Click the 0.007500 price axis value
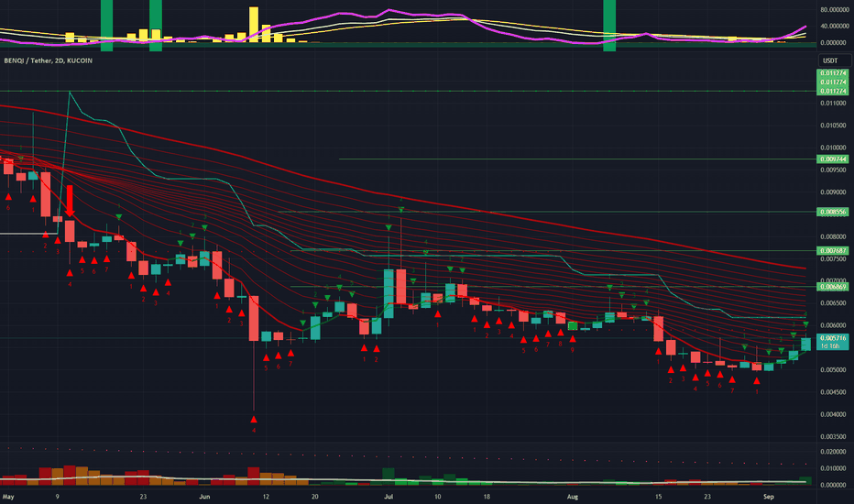The image size is (854, 504). (833, 258)
